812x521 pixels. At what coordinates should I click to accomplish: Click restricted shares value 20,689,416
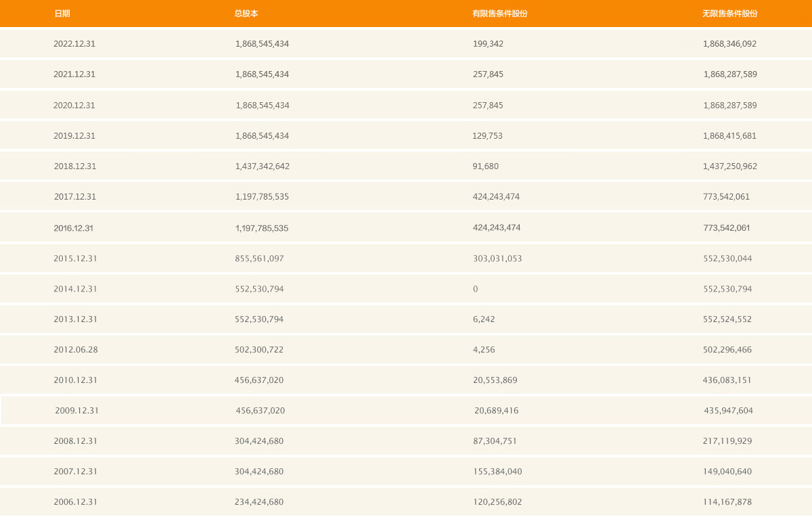pos(497,411)
